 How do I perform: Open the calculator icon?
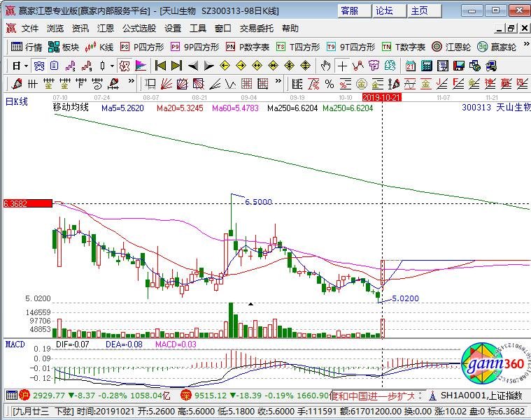pos(427,66)
